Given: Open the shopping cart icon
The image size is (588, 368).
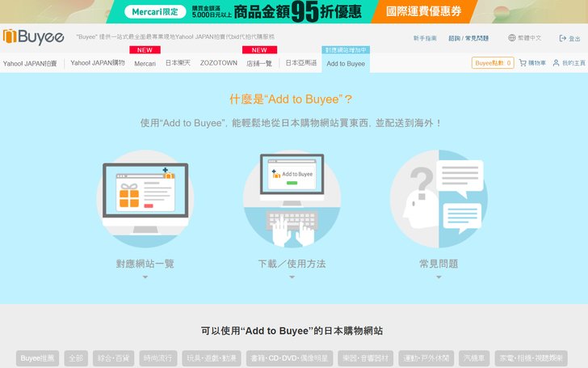Looking at the screenshot, I should coord(523,63).
